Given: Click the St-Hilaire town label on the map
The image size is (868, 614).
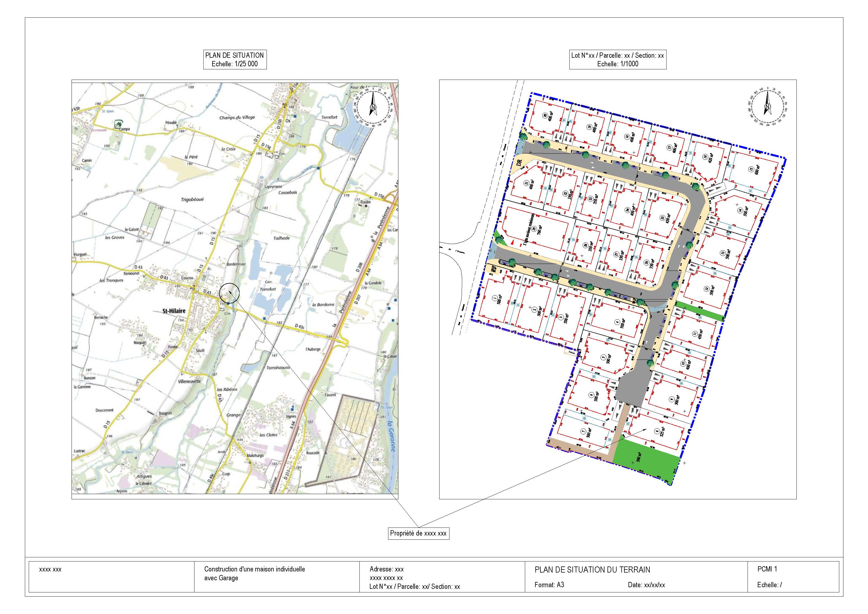Looking at the screenshot, I should click(x=174, y=311).
